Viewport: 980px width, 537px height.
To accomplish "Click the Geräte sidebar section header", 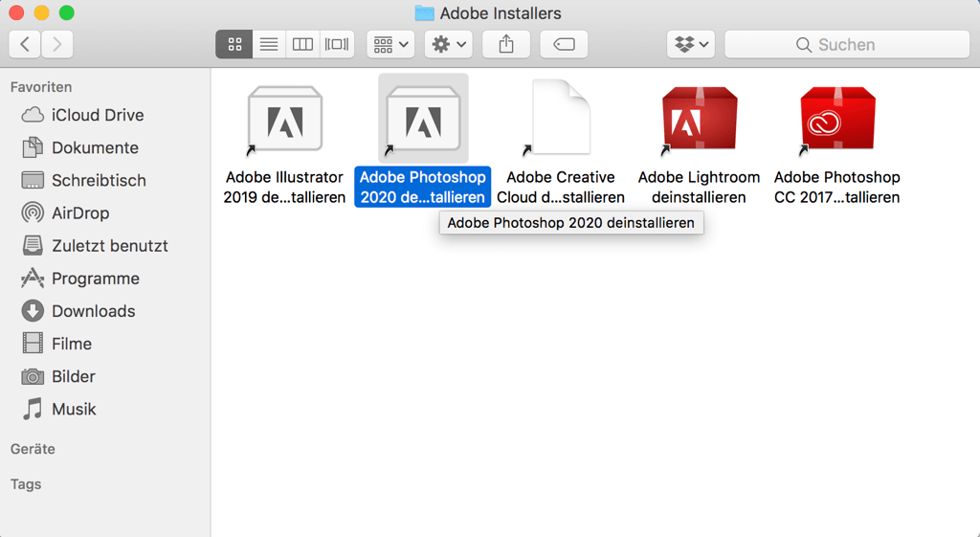I will 33,449.
